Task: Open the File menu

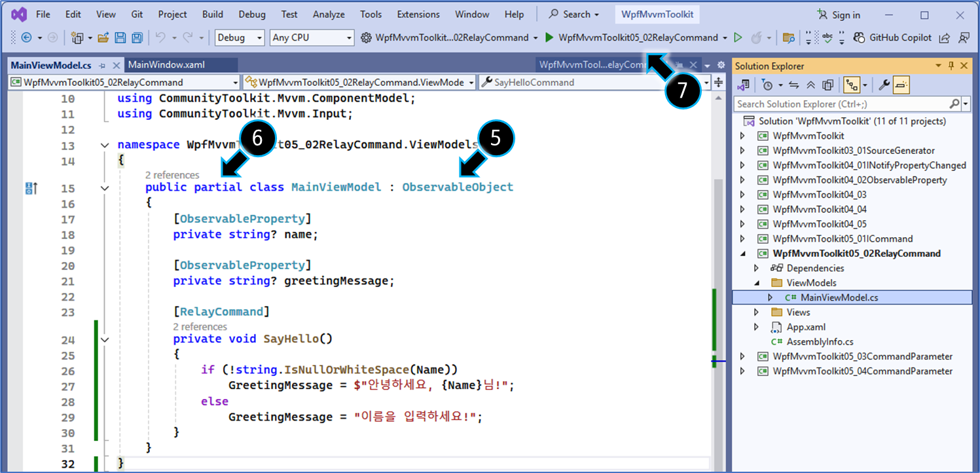Action: click(x=43, y=14)
